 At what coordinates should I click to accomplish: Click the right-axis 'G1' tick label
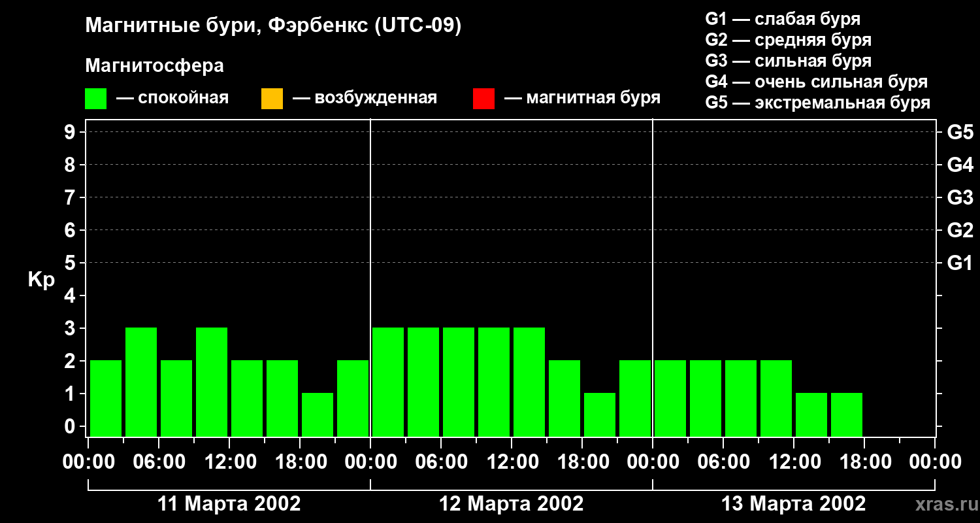tap(960, 263)
